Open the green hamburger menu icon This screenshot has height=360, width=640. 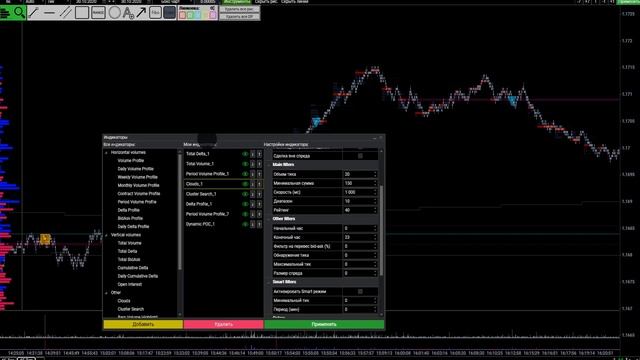5,13
